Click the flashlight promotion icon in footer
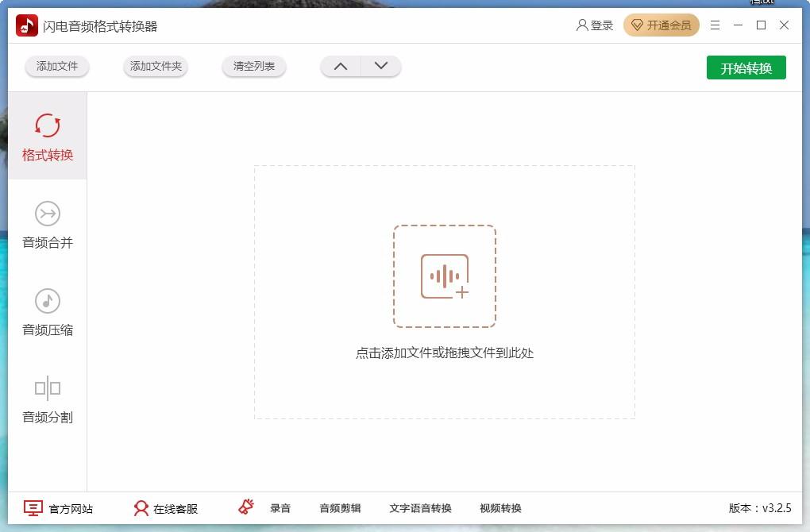This screenshot has height=532, width=810. click(x=246, y=507)
